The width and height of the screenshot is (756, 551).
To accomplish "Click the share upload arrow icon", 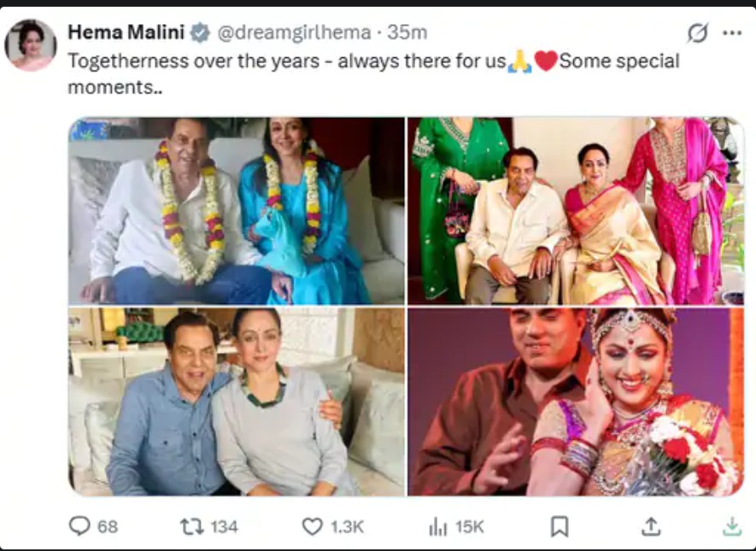I will coord(650,526).
